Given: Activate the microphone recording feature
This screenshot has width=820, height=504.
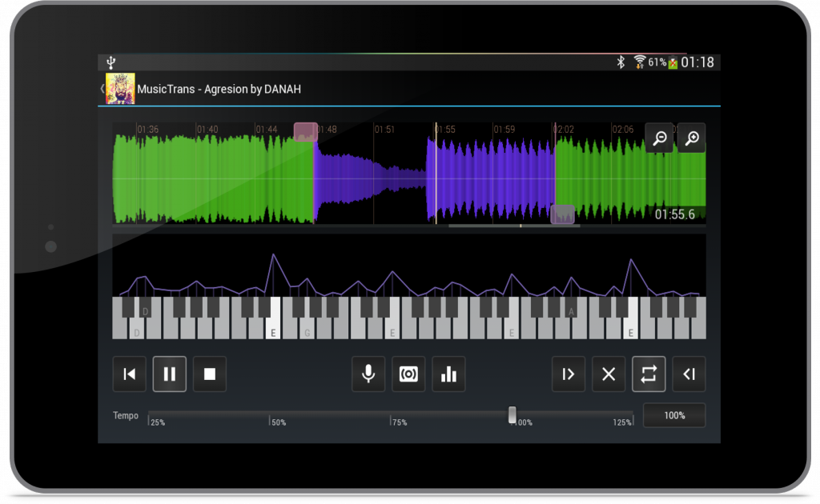Looking at the screenshot, I should point(368,374).
